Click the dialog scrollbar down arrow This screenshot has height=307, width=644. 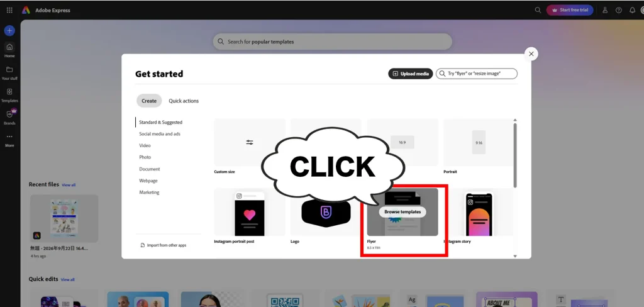pyautogui.click(x=515, y=256)
